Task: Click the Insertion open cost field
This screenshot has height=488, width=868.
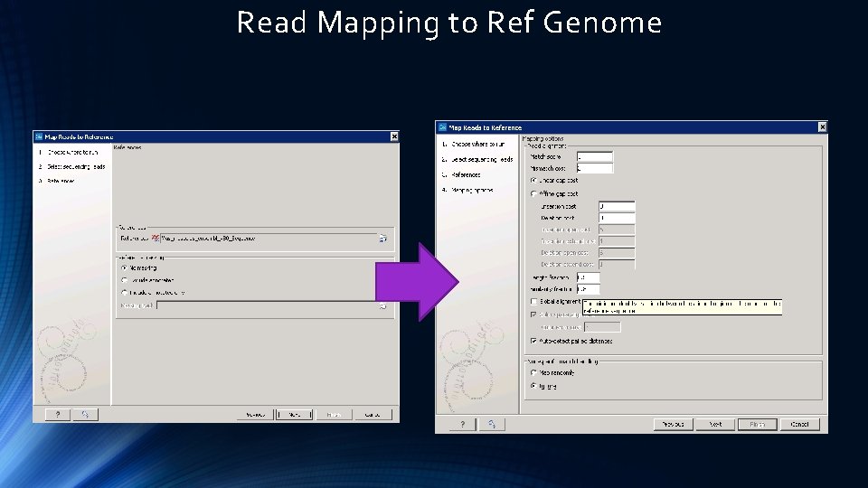Action: (617, 230)
